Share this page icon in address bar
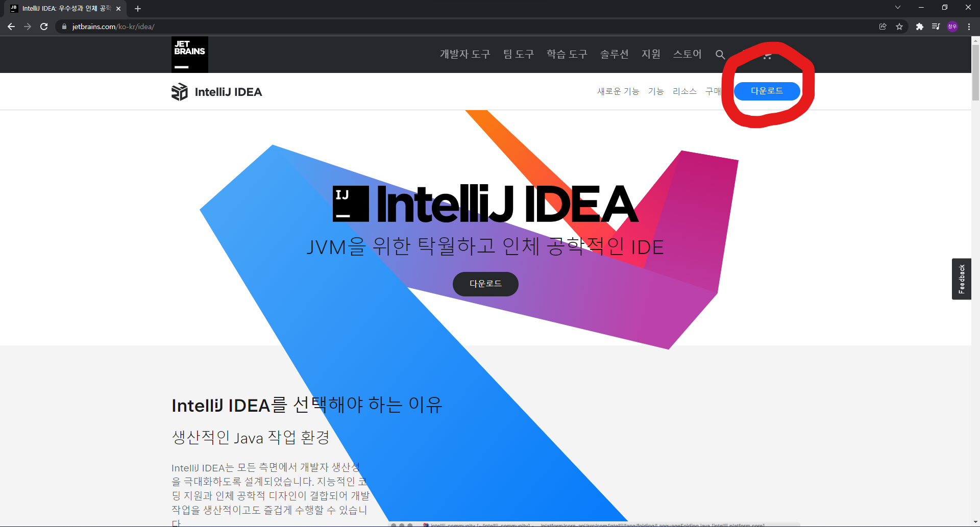 tap(883, 27)
